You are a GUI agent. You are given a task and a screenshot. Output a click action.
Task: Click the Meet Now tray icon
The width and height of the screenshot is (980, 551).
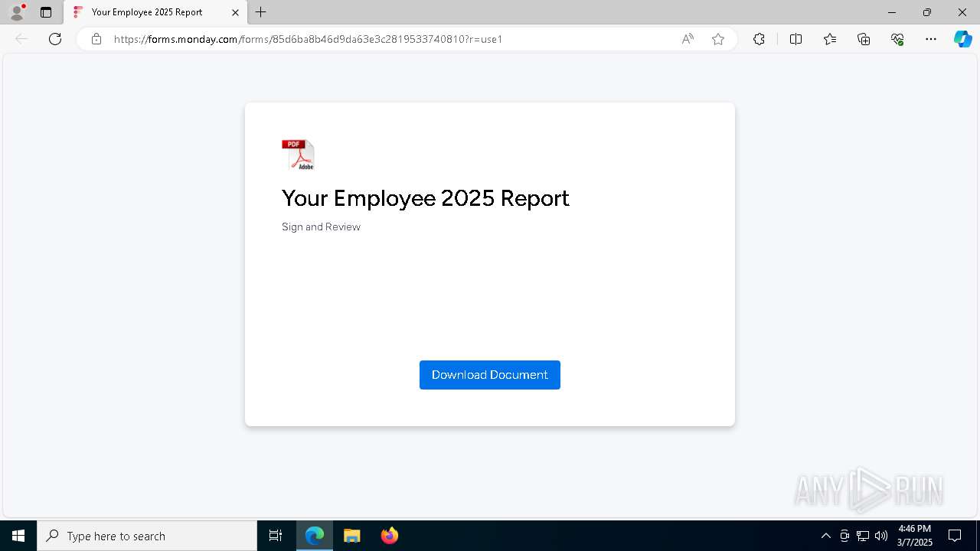click(844, 536)
